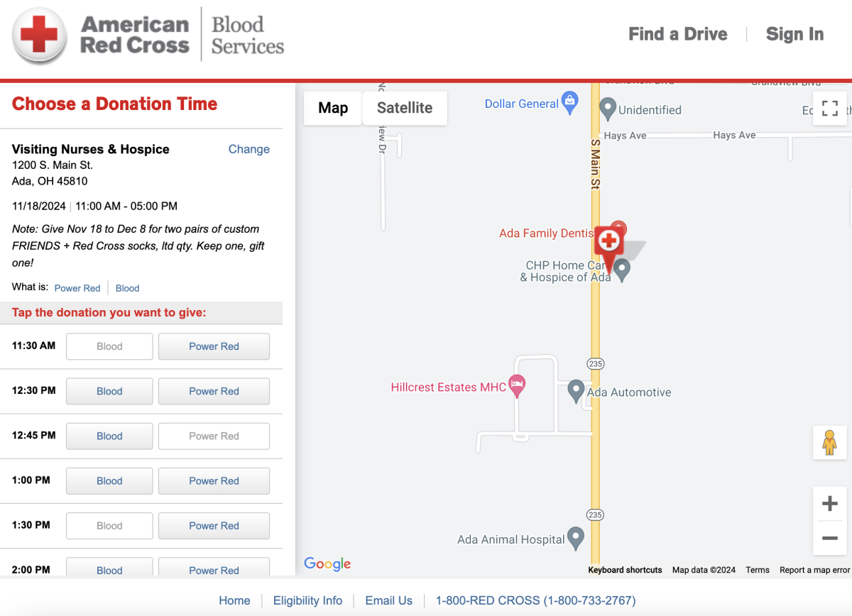Choose Blood donation at 12:30 PM
This screenshot has height=616, width=852.
(109, 391)
